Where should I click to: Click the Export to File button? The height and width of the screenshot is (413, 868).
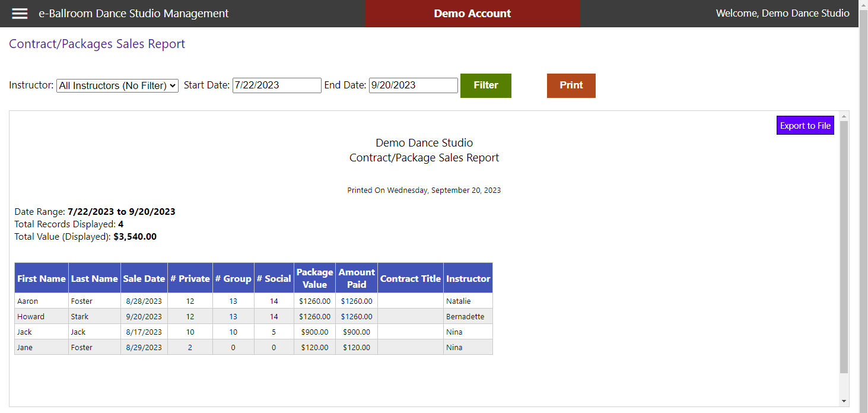tap(805, 126)
